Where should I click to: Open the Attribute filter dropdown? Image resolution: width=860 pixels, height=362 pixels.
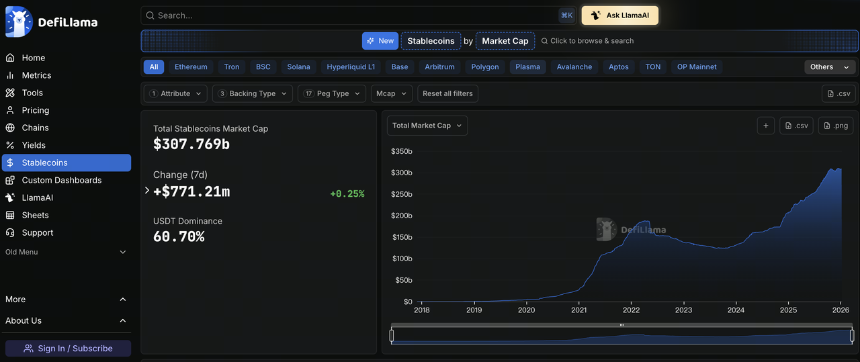click(x=176, y=94)
